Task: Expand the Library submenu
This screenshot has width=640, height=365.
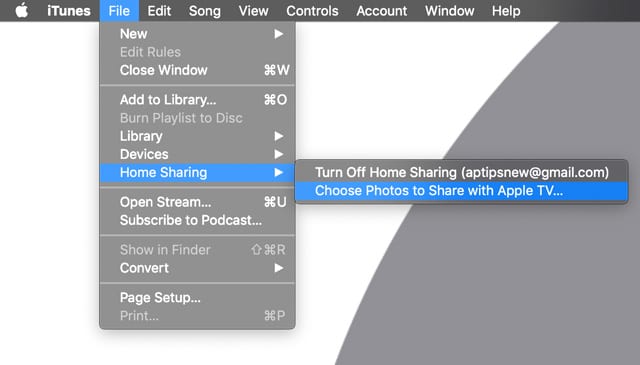Action: click(198, 136)
